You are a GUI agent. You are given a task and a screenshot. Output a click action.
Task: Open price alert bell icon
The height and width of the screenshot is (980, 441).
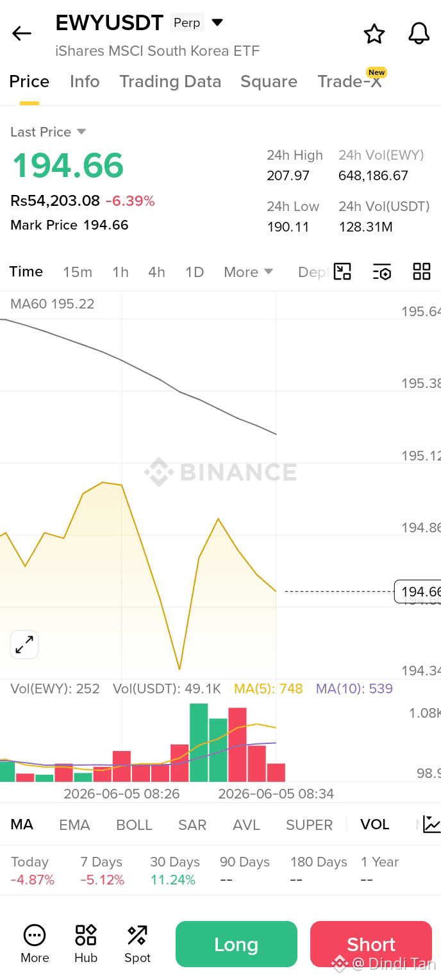click(x=419, y=33)
